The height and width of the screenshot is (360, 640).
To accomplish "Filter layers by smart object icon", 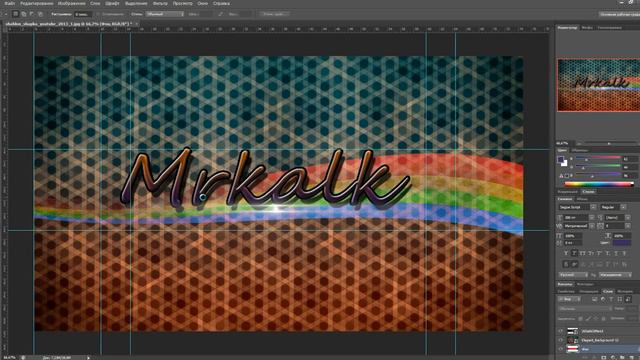I will pos(628,299).
